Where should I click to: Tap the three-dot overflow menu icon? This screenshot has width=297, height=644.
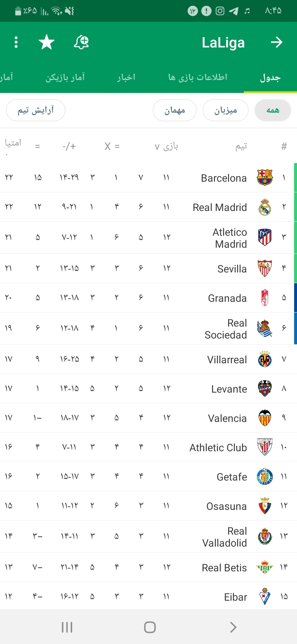click(16, 42)
